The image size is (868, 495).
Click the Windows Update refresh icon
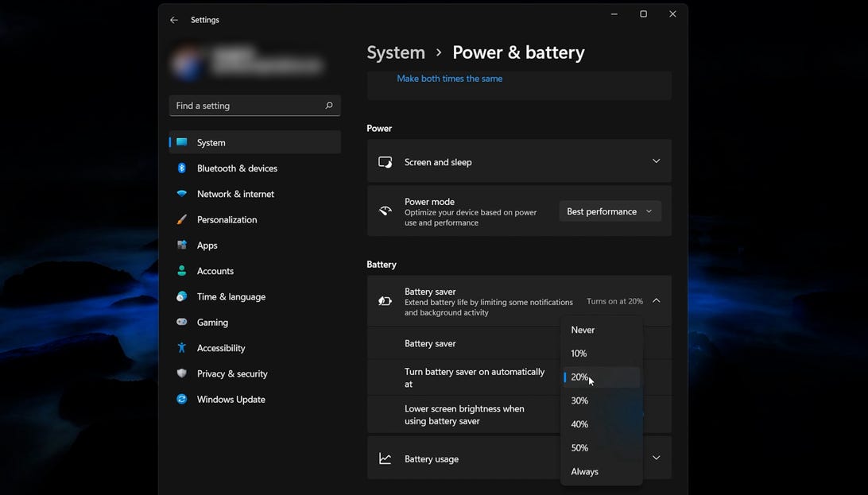(x=181, y=399)
